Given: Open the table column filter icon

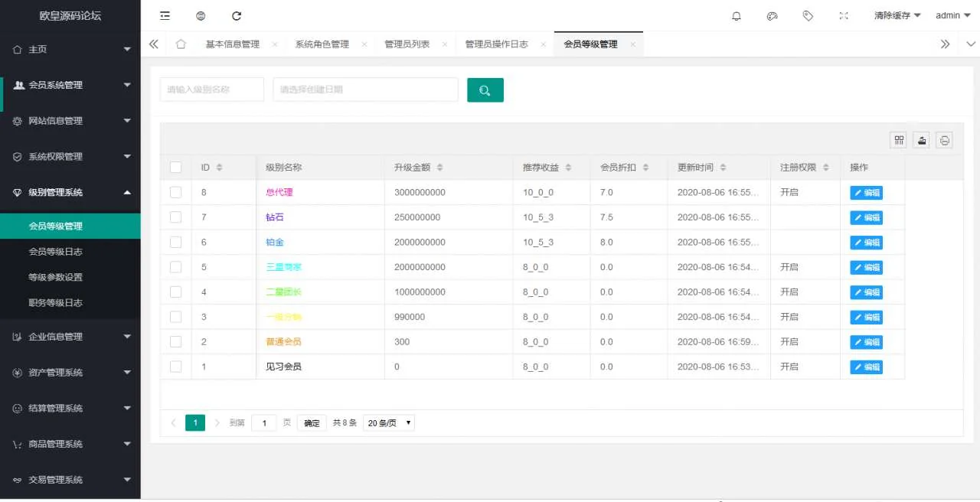Looking at the screenshot, I should 898,140.
